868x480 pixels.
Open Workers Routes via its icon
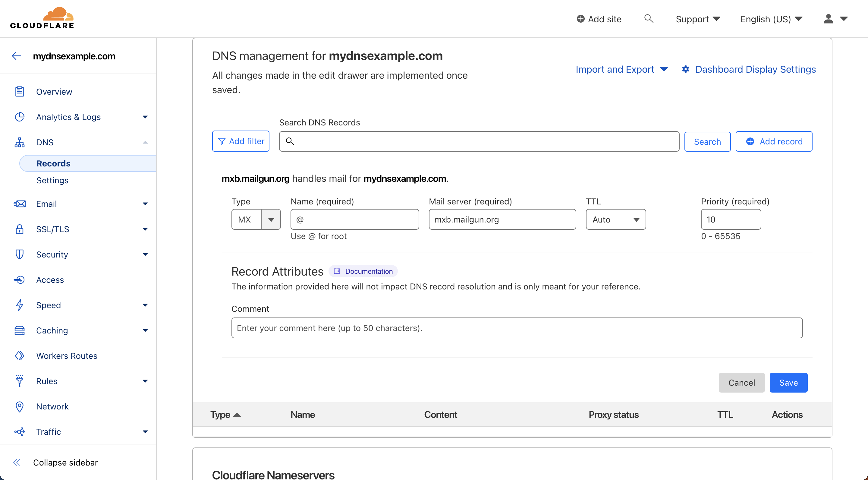point(20,355)
